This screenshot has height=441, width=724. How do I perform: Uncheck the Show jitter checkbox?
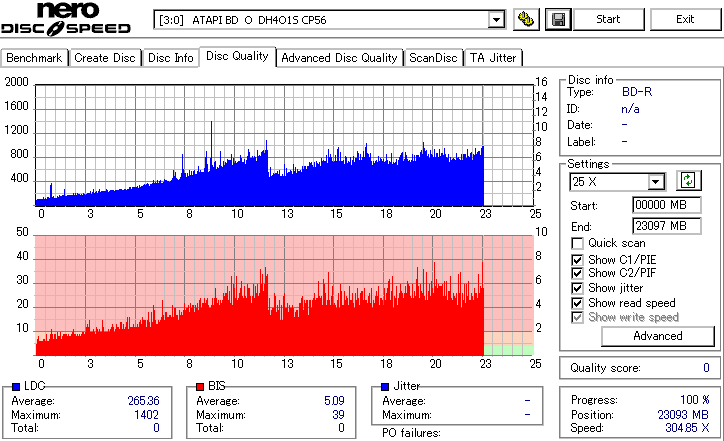[x=577, y=288]
